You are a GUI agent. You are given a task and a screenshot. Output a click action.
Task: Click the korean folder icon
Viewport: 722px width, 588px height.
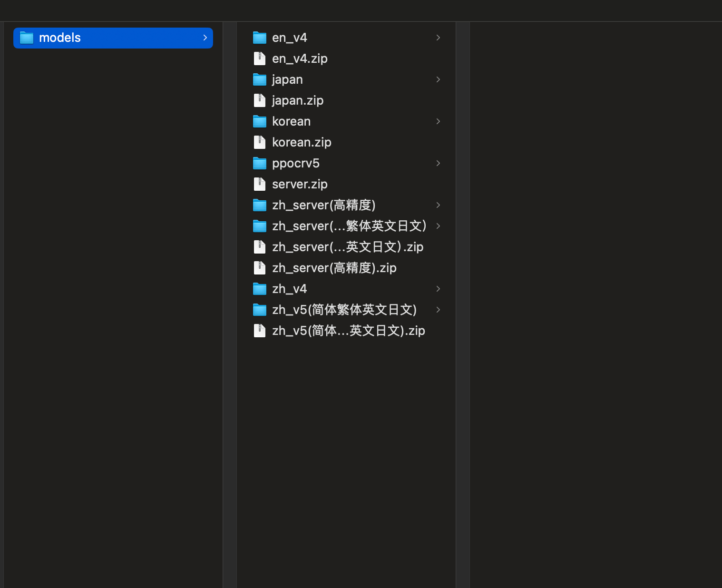coord(260,121)
